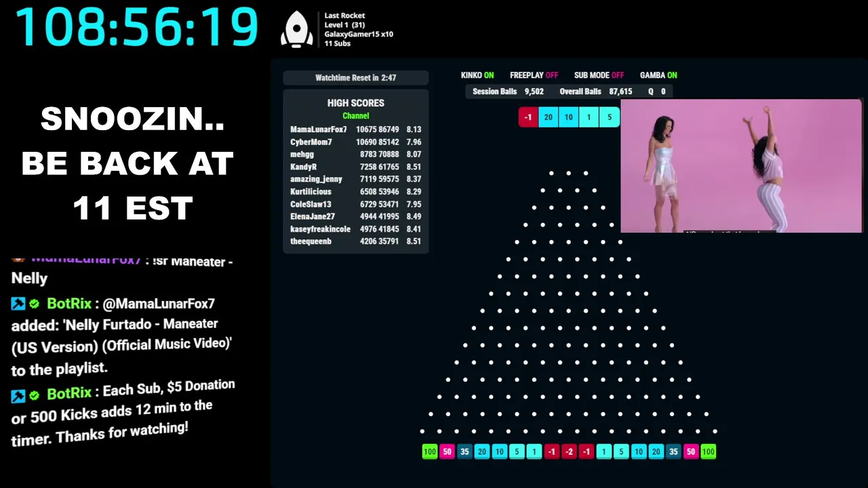Click the Session Balls 9,502 counter
Viewport: 868px width, 488px height.
508,91
